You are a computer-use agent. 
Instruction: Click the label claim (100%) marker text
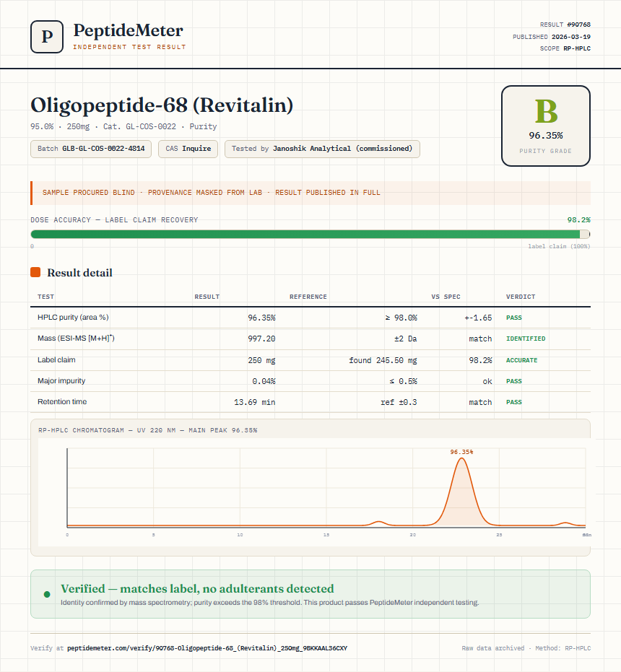pos(559,246)
